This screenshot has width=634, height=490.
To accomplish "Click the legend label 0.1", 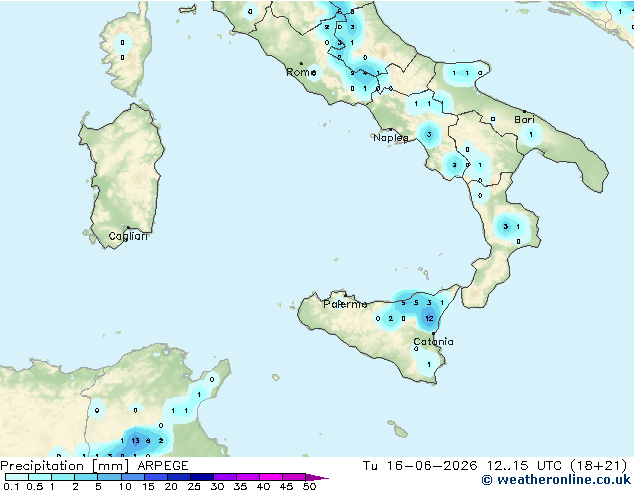I will pos(11,486).
